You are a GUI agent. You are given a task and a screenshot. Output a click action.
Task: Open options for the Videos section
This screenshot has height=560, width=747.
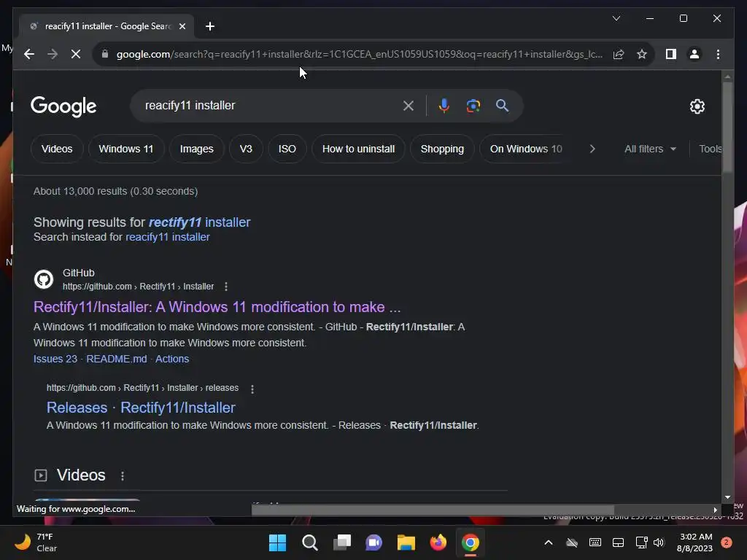(123, 475)
